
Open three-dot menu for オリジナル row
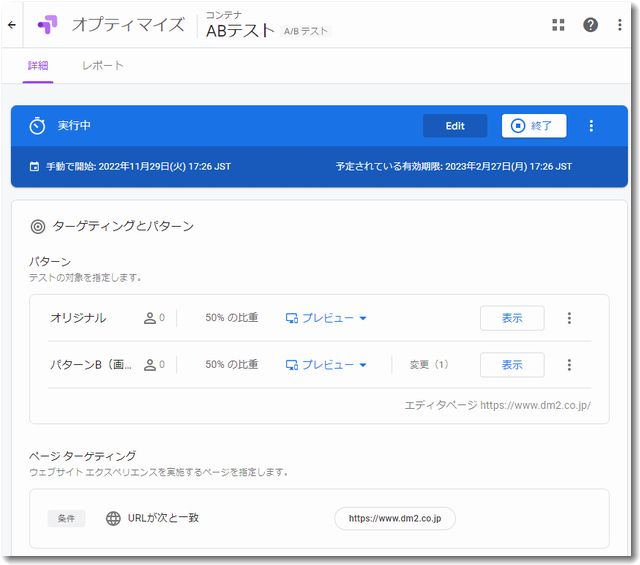[569, 318]
